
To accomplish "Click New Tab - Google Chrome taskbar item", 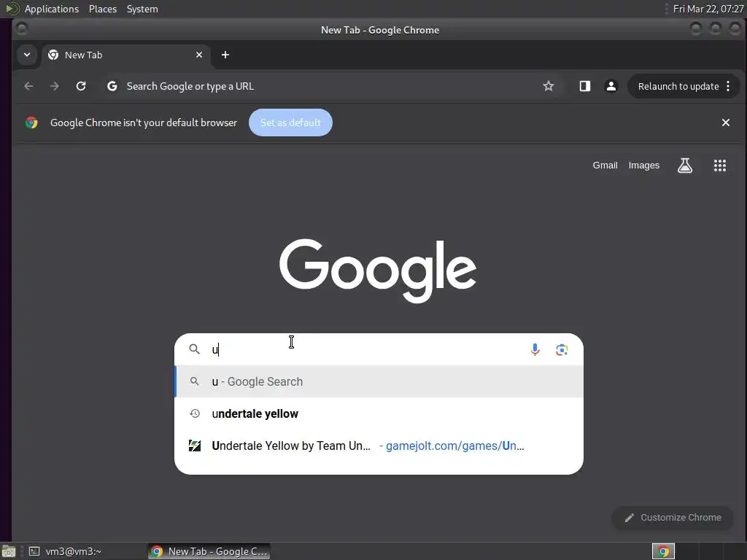I will [x=209, y=551].
